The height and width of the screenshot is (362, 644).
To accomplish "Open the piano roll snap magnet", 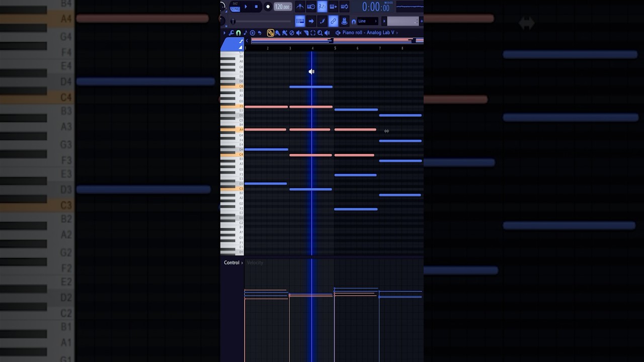I will 238,33.
